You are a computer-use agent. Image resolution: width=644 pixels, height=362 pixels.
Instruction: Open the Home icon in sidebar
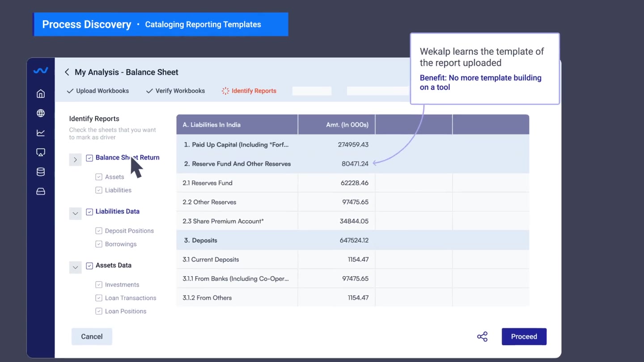pos(41,94)
